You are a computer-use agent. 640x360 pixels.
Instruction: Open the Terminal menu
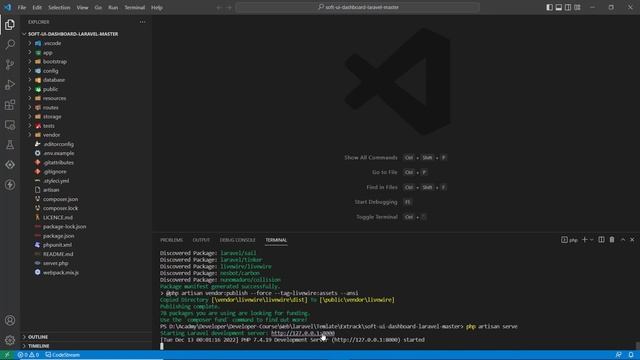(135, 7)
